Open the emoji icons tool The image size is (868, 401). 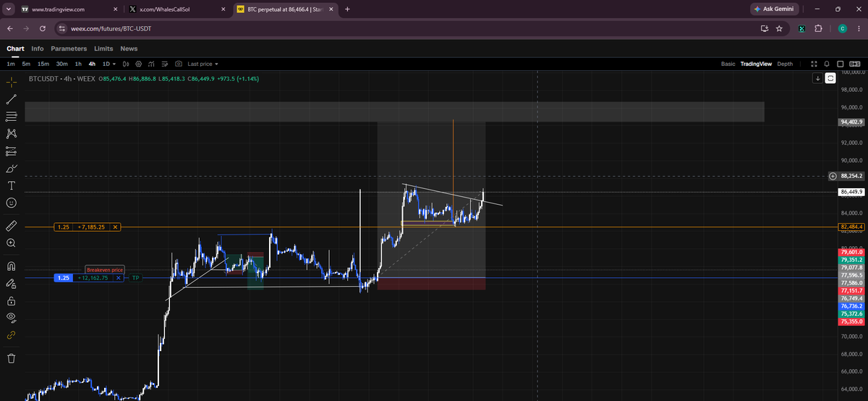point(11,204)
